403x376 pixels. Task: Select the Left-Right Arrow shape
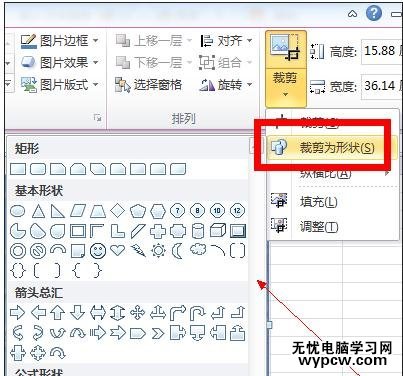tap(98, 313)
